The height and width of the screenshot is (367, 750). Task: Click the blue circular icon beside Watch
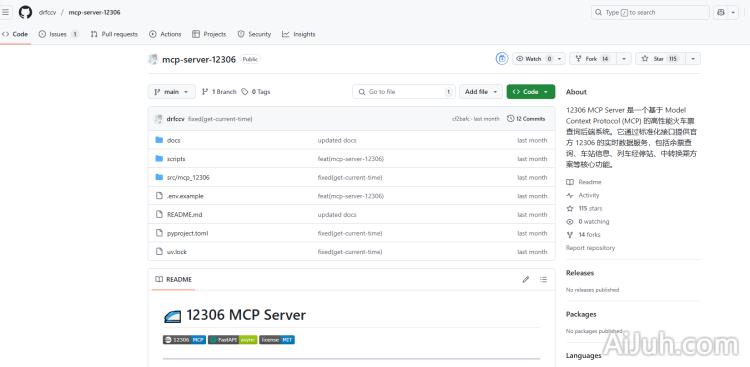point(501,59)
